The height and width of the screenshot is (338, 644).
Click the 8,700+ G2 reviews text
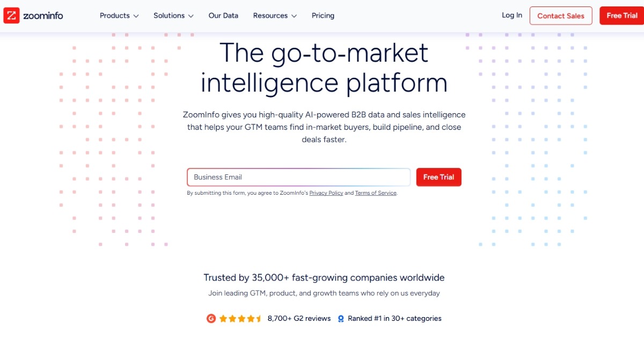click(x=298, y=318)
